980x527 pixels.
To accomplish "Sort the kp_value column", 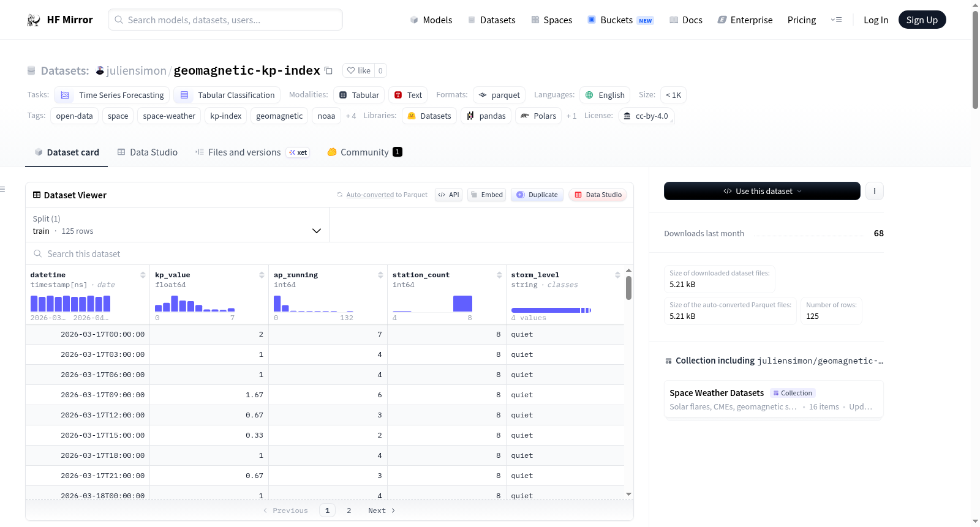I will (262, 275).
